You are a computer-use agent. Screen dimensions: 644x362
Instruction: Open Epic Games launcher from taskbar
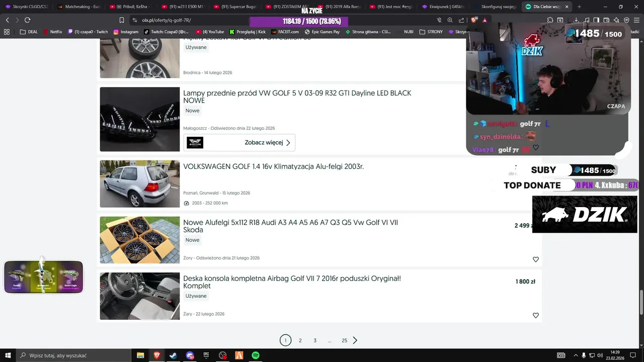[x=206, y=355]
